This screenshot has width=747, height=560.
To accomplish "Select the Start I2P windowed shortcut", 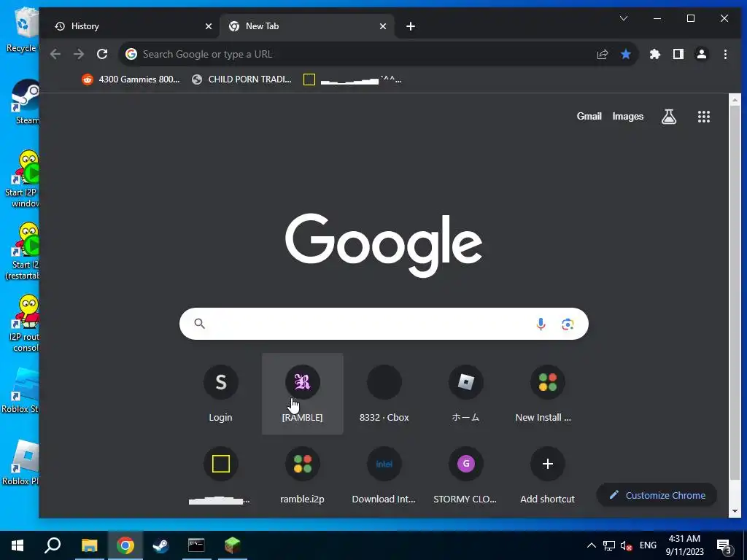I will coord(22,179).
